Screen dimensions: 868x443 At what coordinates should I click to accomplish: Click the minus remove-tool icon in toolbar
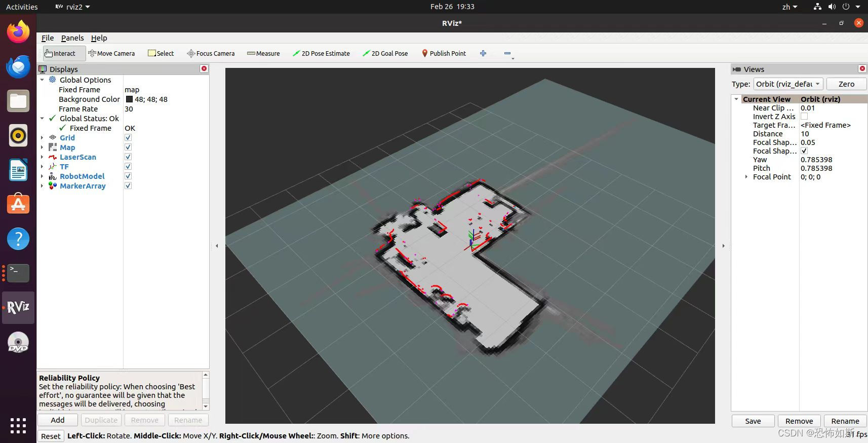pos(507,53)
